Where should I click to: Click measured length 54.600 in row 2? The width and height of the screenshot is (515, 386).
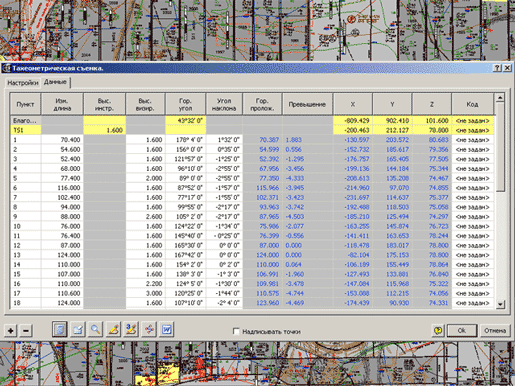point(62,149)
